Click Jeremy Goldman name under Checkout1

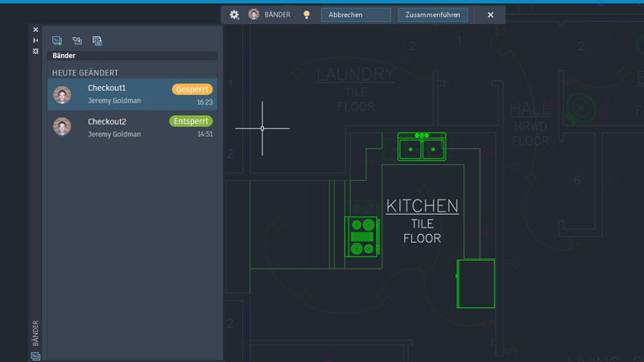tap(114, 101)
